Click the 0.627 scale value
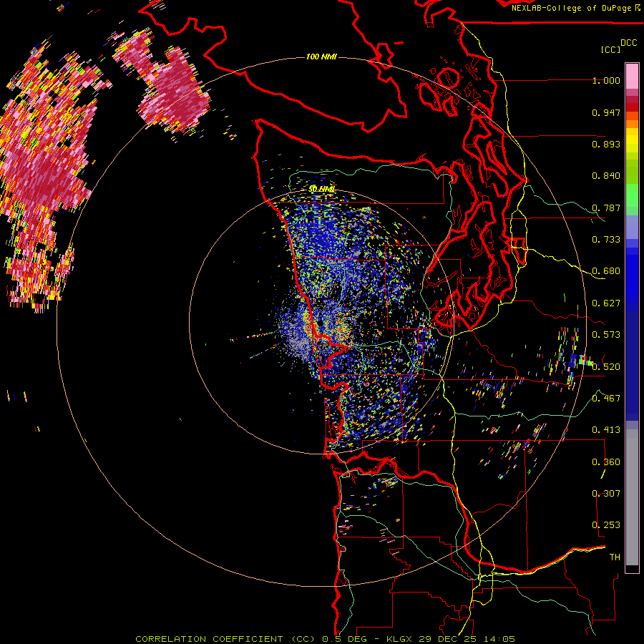 pyautogui.click(x=606, y=303)
